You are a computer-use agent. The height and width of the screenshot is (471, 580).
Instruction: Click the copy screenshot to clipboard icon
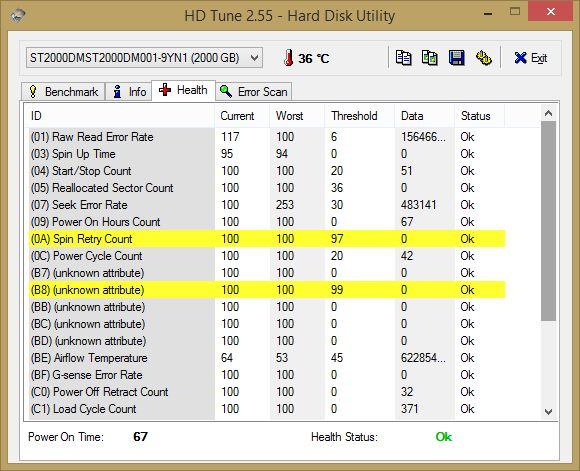430,58
